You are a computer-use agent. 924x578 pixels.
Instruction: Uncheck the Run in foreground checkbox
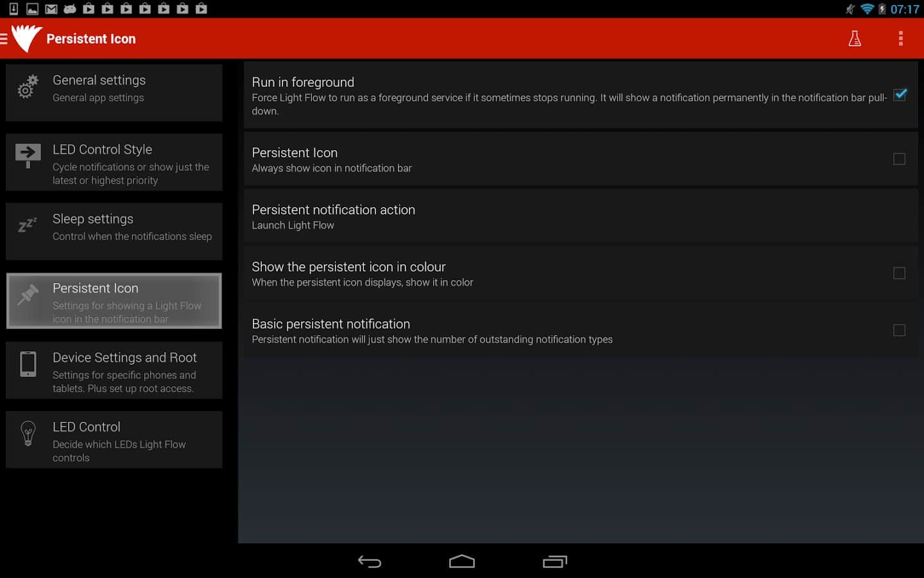click(x=900, y=95)
